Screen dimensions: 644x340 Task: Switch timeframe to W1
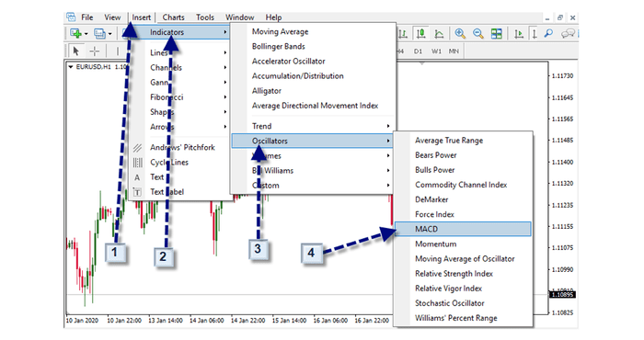pos(436,51)
